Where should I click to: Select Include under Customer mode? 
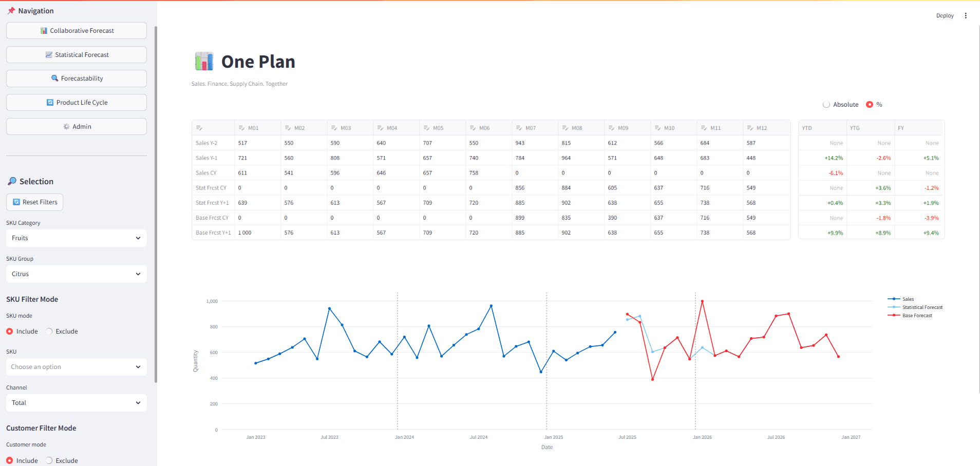tap(10, 460)
